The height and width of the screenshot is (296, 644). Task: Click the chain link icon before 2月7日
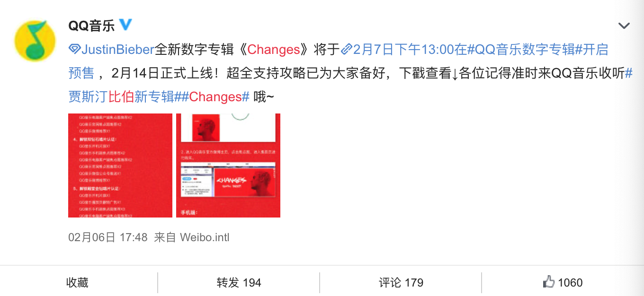pos(347,49)
